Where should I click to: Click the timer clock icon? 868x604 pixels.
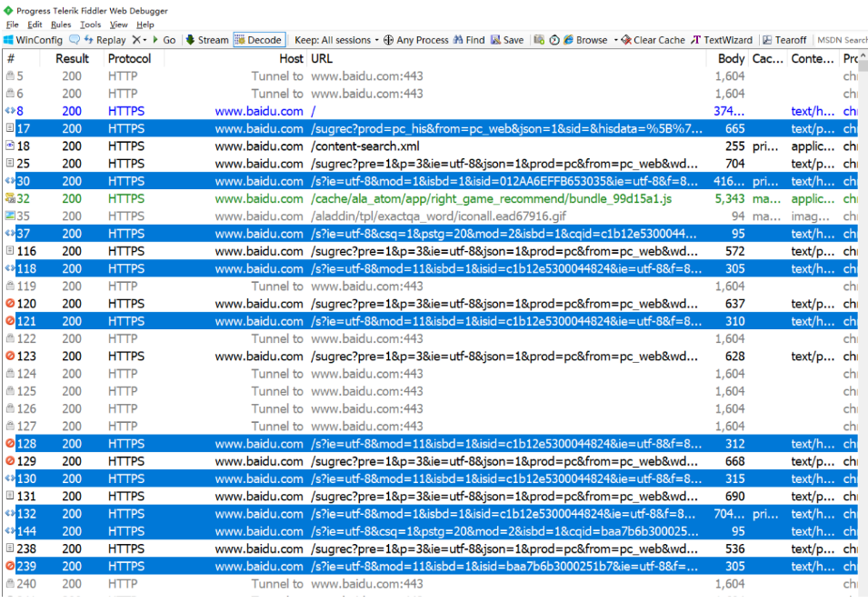tap(554, 40)
